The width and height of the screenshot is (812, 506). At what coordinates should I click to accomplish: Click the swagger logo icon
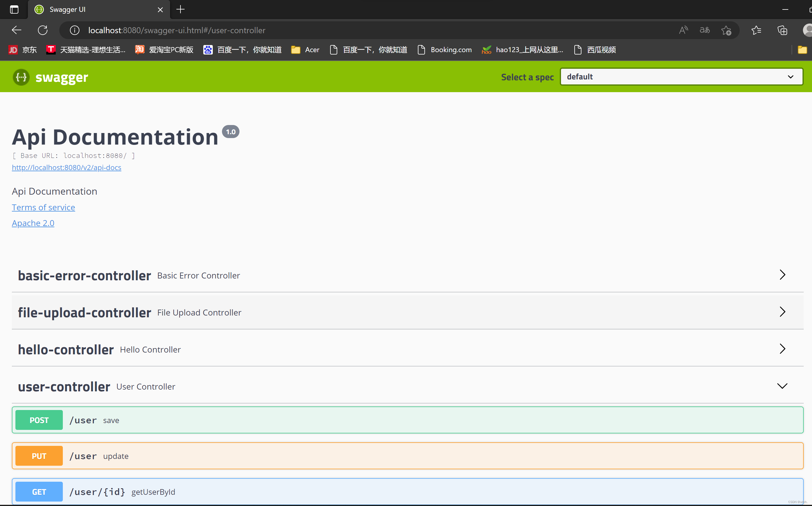click(21, 77)
